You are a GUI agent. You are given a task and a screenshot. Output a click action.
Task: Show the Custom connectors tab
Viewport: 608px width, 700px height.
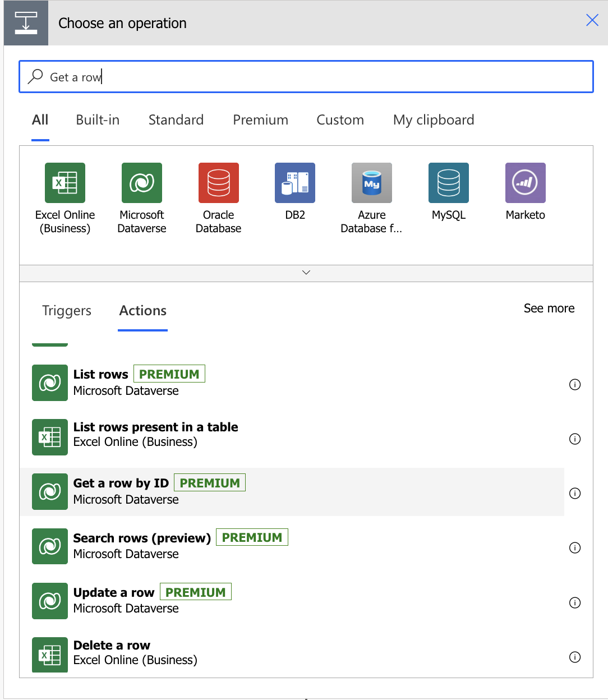(340, 119)
